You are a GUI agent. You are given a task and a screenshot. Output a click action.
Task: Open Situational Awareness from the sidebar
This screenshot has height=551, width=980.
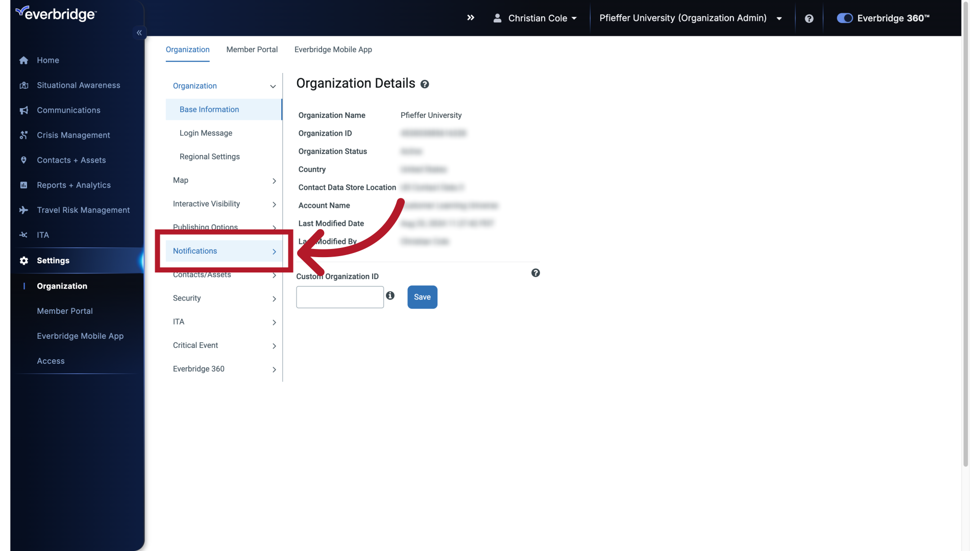point(23,85)
